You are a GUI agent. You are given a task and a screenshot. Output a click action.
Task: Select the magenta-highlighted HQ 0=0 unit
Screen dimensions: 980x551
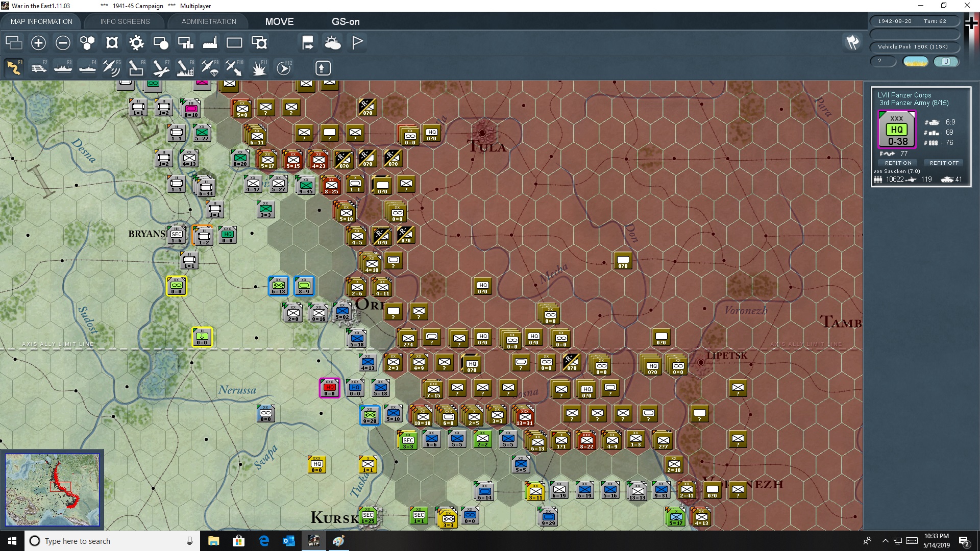pyautogui.click(x=329, y=388)
